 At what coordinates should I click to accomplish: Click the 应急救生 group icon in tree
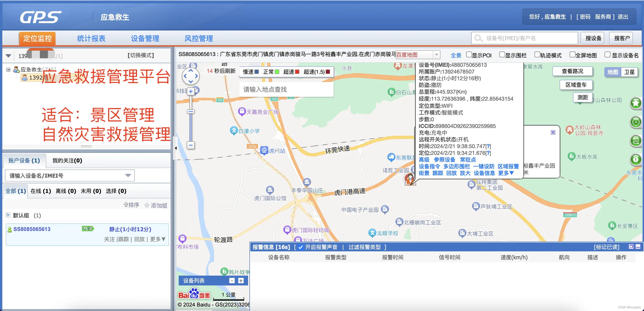click(16, 69)
